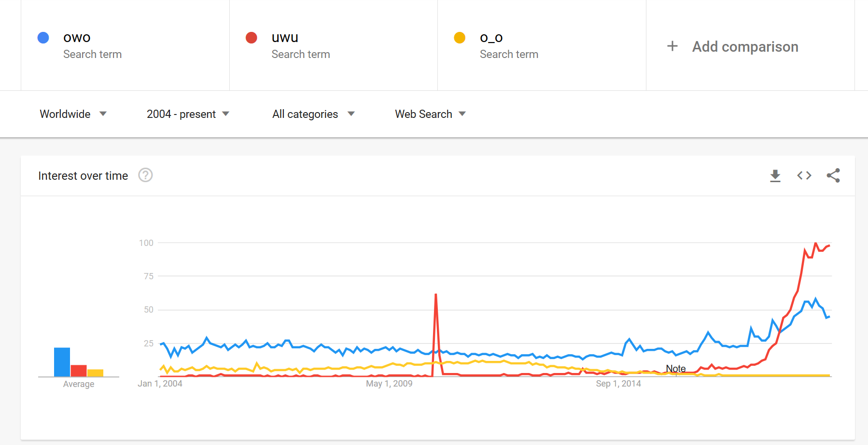
Task: Click the plus icon beside Add comparison
Action: tap(672, 46)
